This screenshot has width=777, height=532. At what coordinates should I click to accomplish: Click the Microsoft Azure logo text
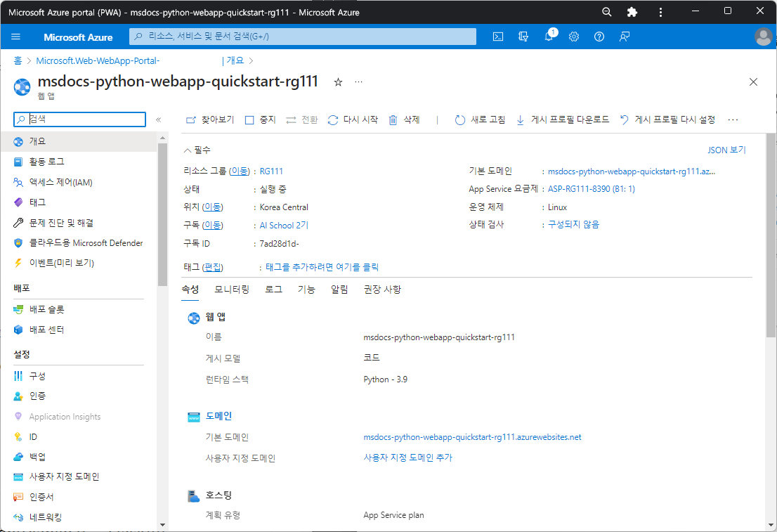pyautogui.click(x=78, y=37)
